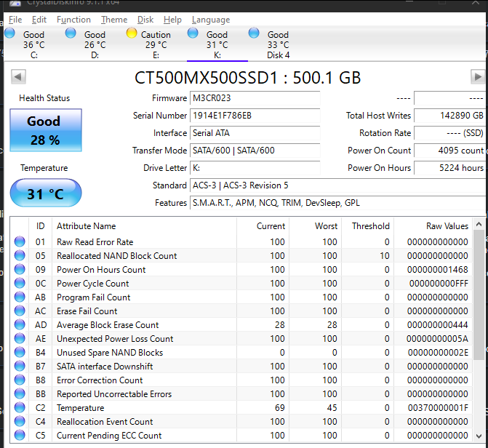The width and height of the screenshot is (488, 448).
Task: Click the Good 28 % health status button
Action: [45, 130]
